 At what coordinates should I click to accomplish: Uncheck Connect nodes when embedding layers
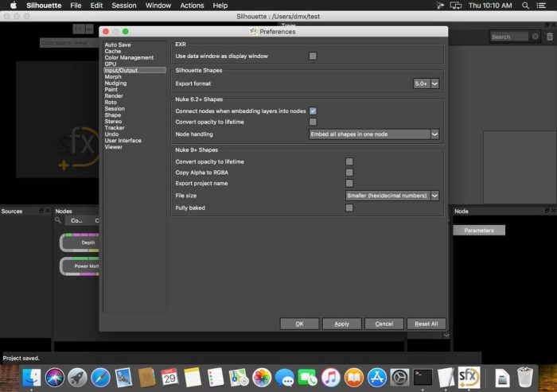pyautogui.click(x=313, y=111)
